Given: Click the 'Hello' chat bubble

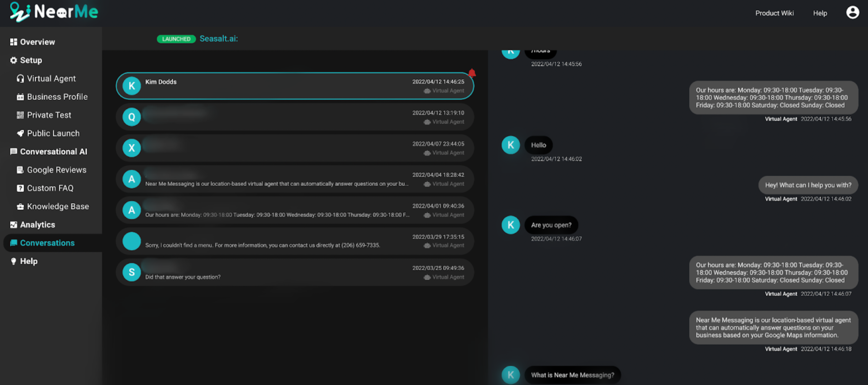Looking at the screenshot, I should pyautogui.click(x=538, y=145).
